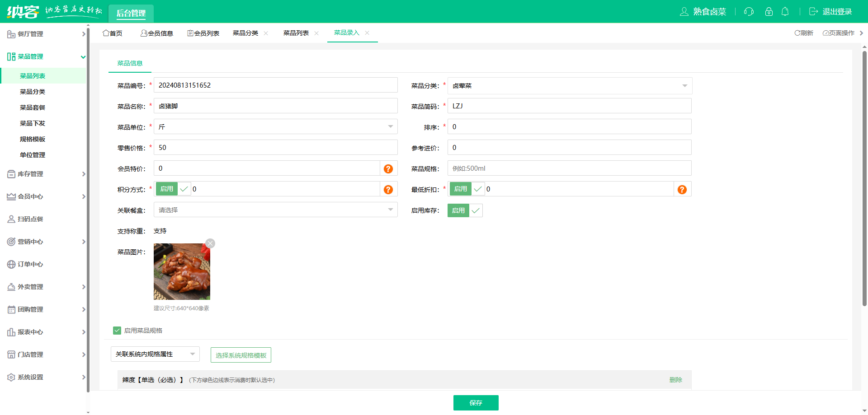Click the lock icon in the top bar
Viewport: 868px width, 415px height.
[x=769, y=12]
